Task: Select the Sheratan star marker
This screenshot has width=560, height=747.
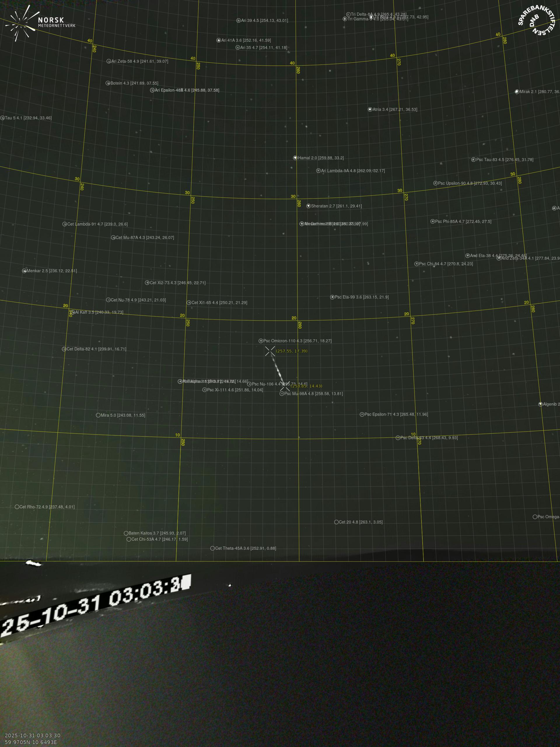Action: (x=308, y=206)
